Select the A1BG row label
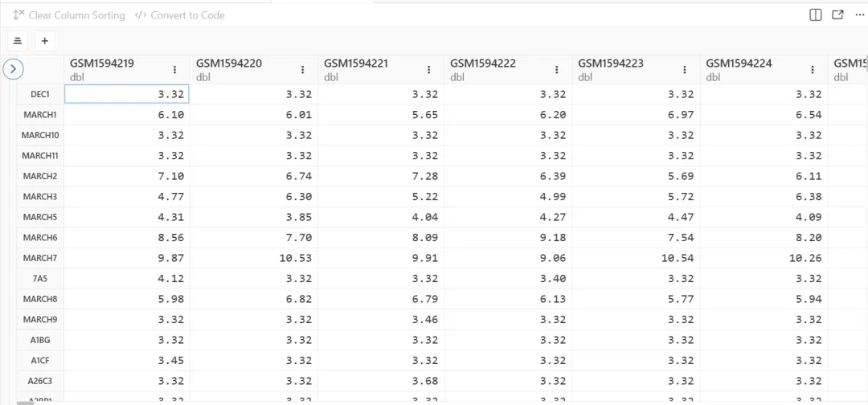Viewport: 868px width, 405px height. tap(40, 340)
